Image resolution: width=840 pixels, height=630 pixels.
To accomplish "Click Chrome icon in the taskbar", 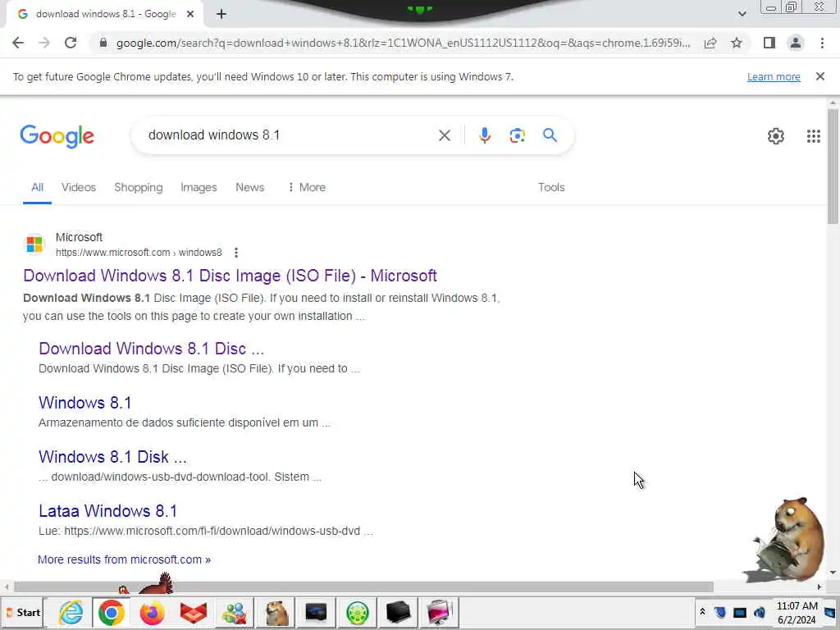I will coord(111,612).
